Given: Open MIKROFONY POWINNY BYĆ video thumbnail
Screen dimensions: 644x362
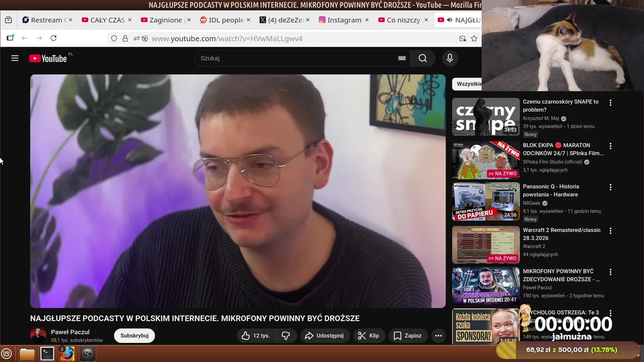Looking at the screenshot, I should [x=486, y=286].
